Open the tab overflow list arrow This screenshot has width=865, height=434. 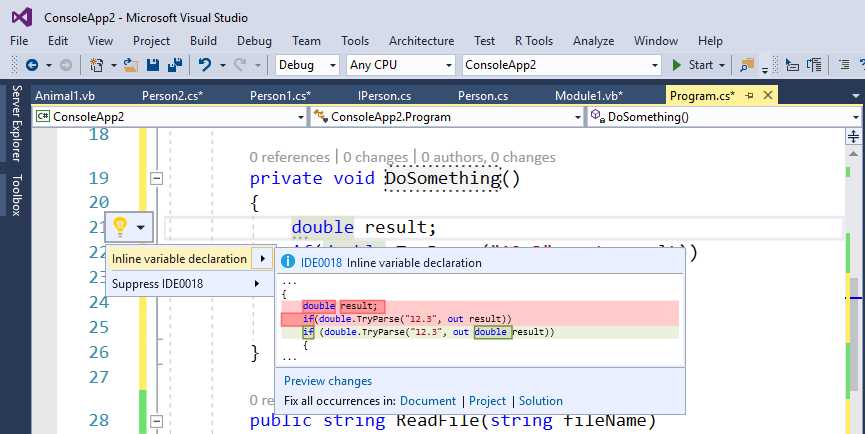(x=855, y=96)
